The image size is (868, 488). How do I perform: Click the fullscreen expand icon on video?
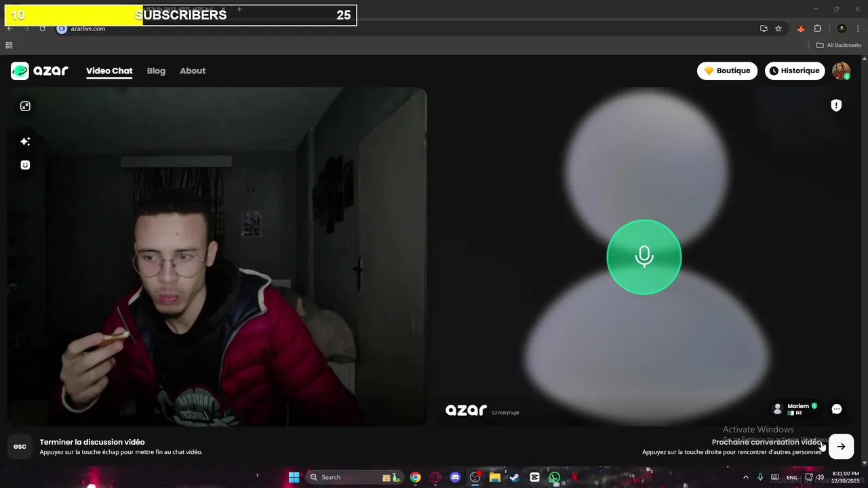pyautogui.click(x=25, y=106)
